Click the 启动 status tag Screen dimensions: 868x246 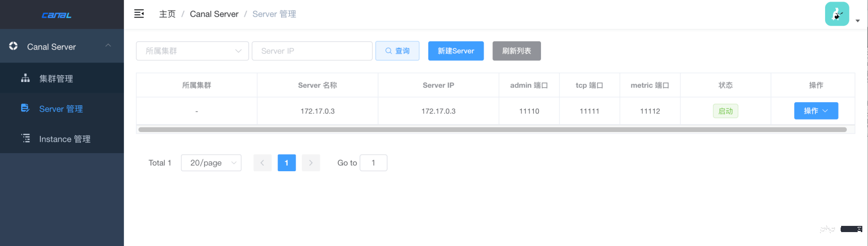(x=725, y=111)
